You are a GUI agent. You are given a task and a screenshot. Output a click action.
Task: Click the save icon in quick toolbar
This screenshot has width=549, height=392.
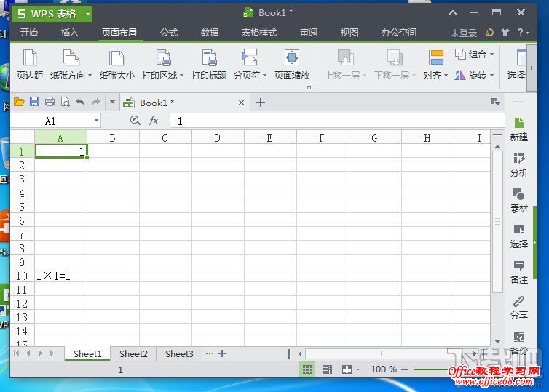coord(34,102)
